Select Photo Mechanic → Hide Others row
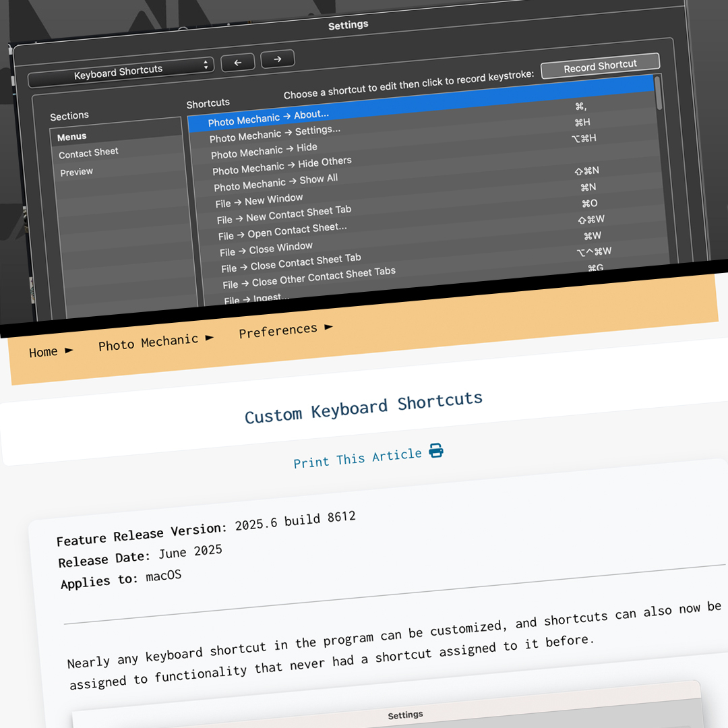 coord(282,165)
